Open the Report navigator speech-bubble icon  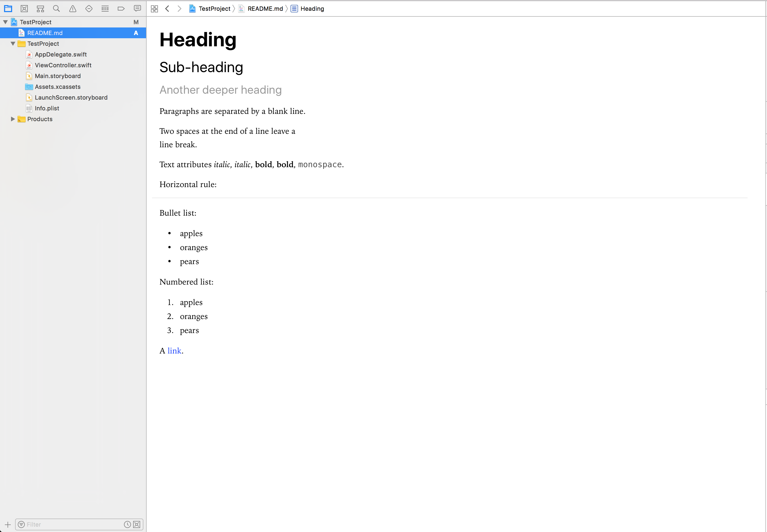tap(137, 8)
